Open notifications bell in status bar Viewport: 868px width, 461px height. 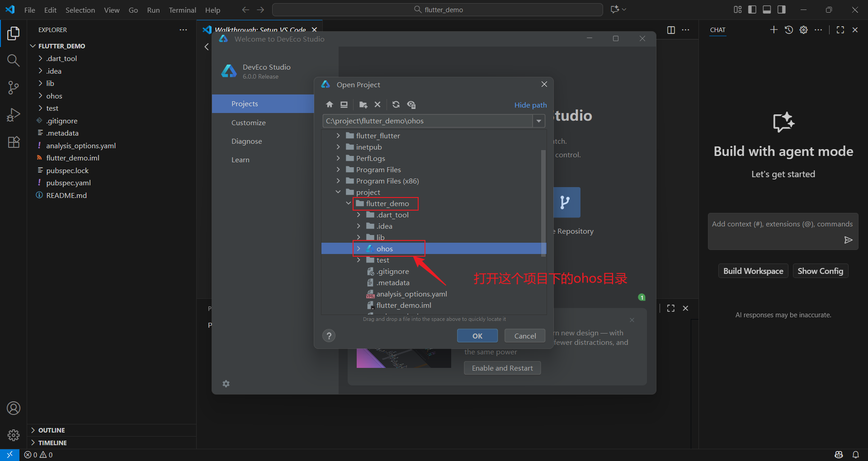[x=856, y=455]
